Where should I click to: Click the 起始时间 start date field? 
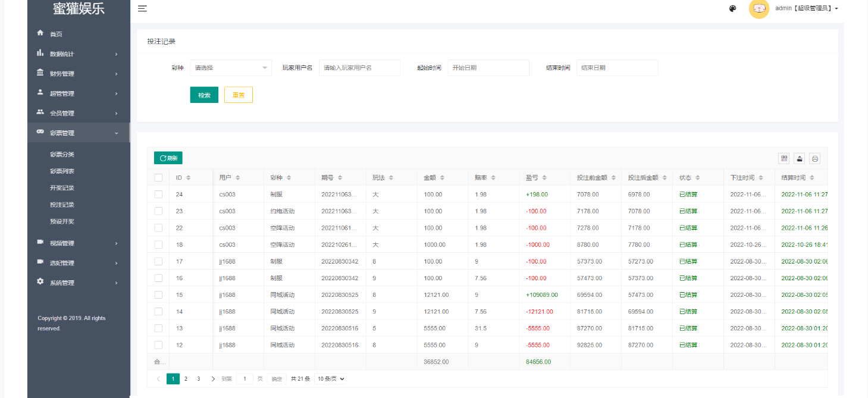pyautogui.click(x=488, y=68)
